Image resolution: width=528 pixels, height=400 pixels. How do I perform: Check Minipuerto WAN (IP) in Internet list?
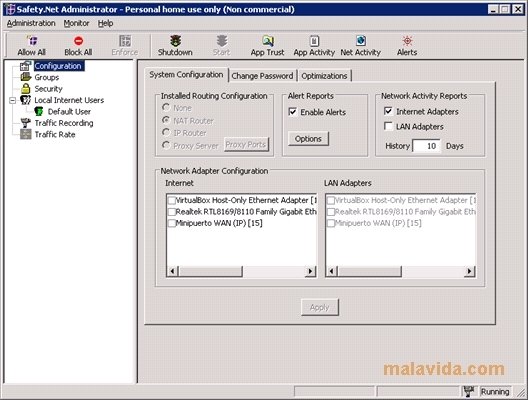tap(172, 223)
